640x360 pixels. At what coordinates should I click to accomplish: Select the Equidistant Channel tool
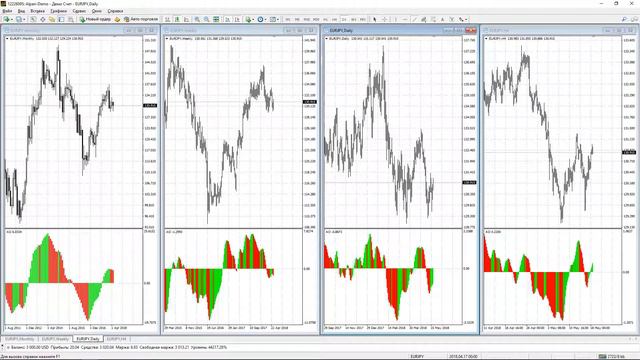click(x=424, y=19)
